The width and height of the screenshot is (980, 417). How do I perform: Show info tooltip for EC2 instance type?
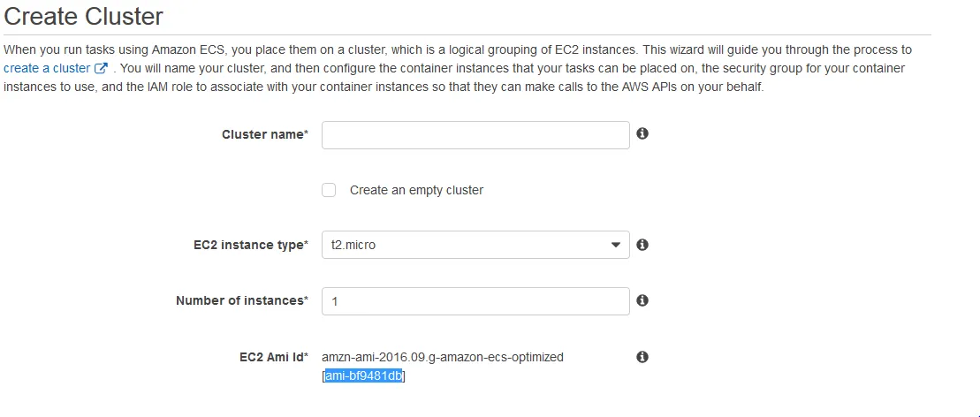(x=642, y=245)
